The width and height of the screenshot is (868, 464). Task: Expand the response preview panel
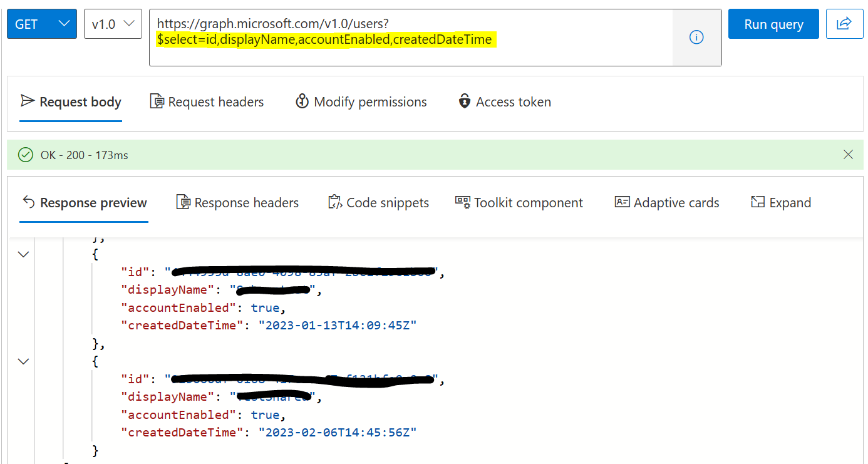tap(781, 203)
